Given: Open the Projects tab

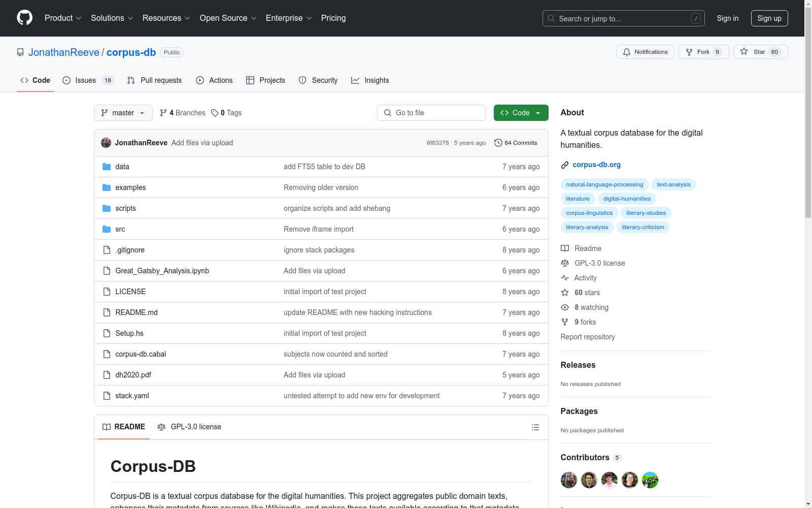Looking at the screenshot, I should tap(265, 80).
